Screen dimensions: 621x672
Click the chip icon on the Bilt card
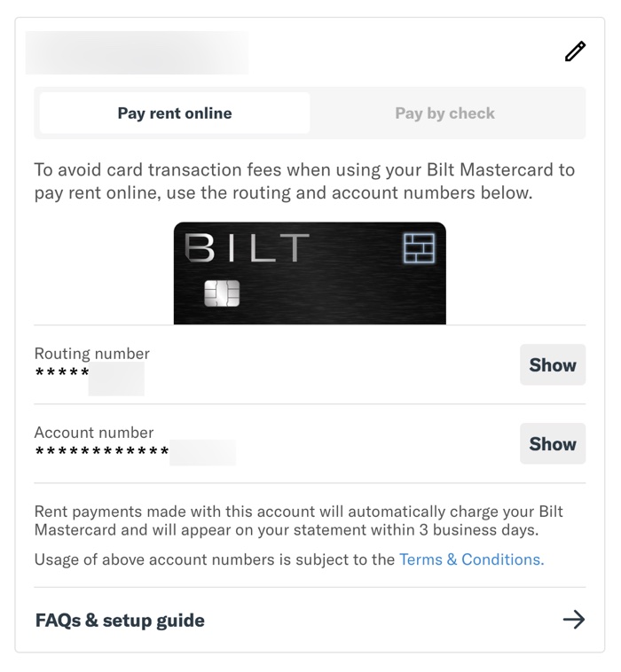[221, 293]
